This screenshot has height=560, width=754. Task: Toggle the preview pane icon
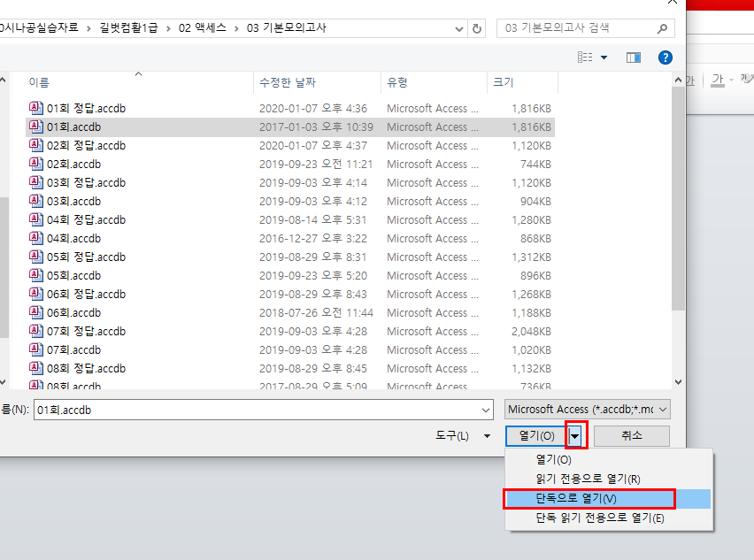[x=633, y=58]
